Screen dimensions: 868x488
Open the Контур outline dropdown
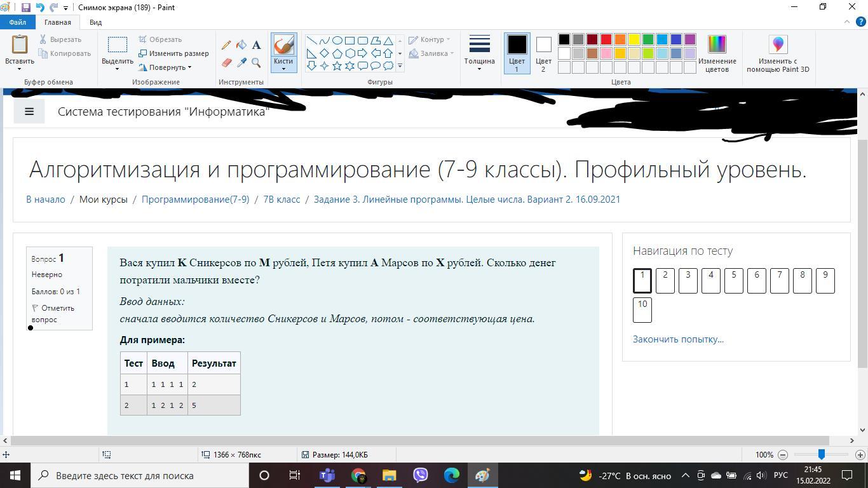(x=448, y=39)
